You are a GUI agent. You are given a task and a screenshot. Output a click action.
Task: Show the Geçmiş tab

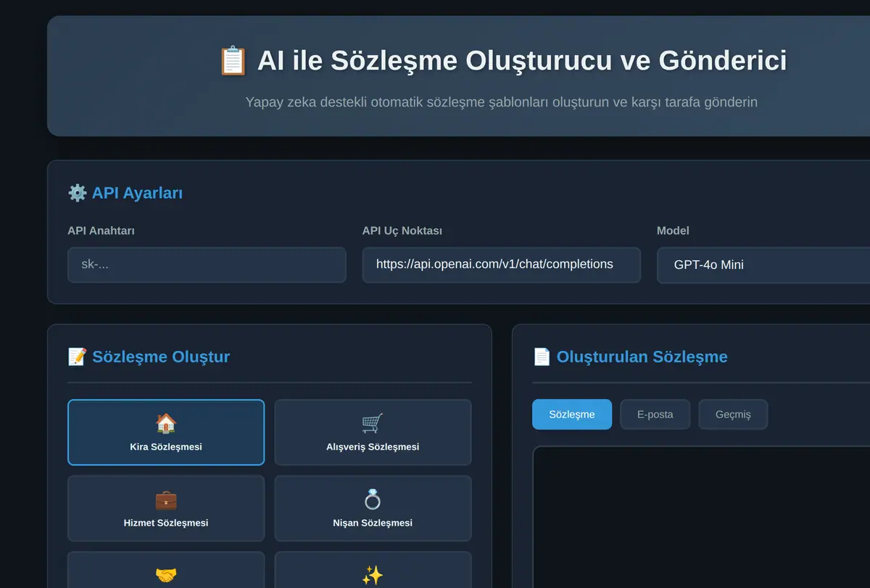(733, 415)
